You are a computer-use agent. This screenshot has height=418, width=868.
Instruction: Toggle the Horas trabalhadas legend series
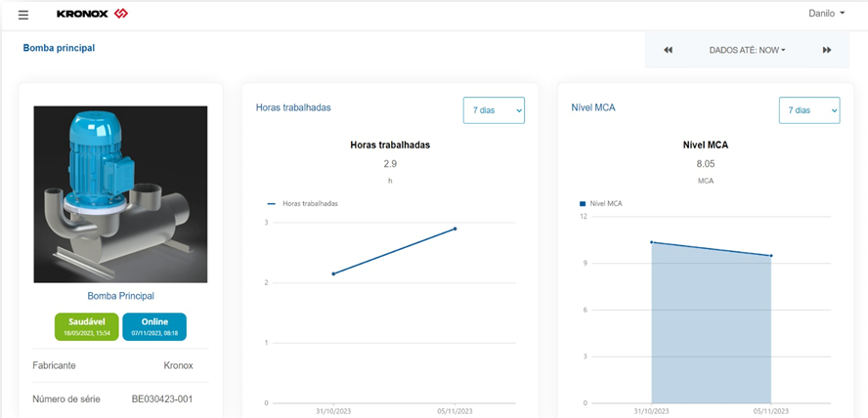[x=303, y=203]
